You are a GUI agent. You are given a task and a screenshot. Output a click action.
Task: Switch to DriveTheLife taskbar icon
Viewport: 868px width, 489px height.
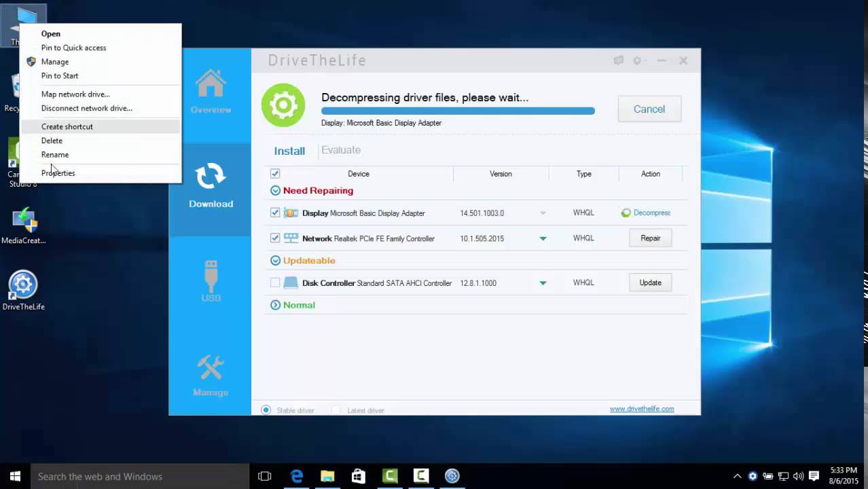click(x=452, y=476)
